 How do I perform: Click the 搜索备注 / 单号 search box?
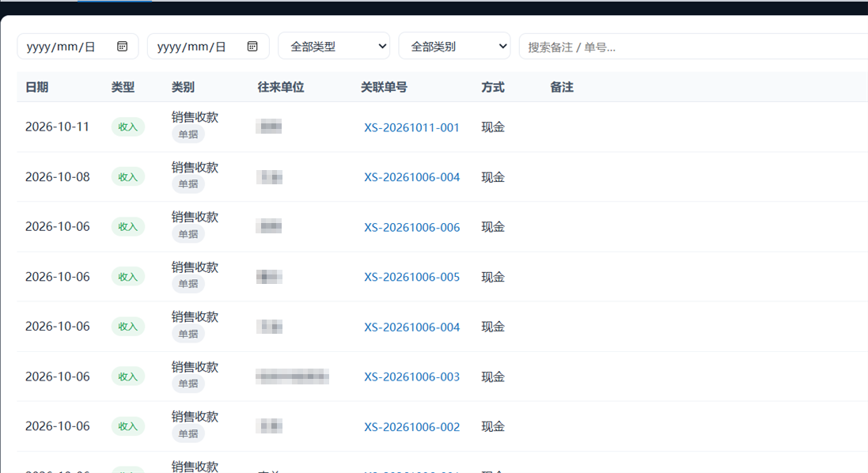pos(693,47)
